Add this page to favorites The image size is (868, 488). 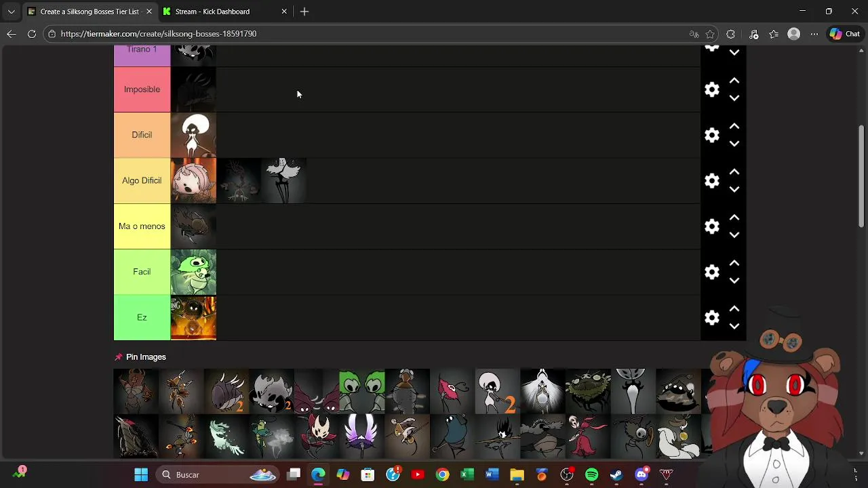click(710, 34)
